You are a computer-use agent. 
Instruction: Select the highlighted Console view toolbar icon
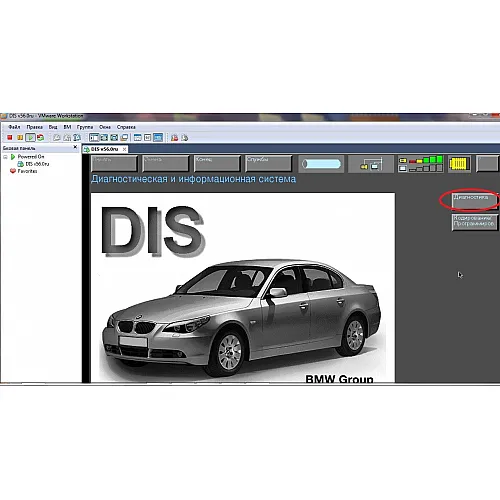point(158,137)
